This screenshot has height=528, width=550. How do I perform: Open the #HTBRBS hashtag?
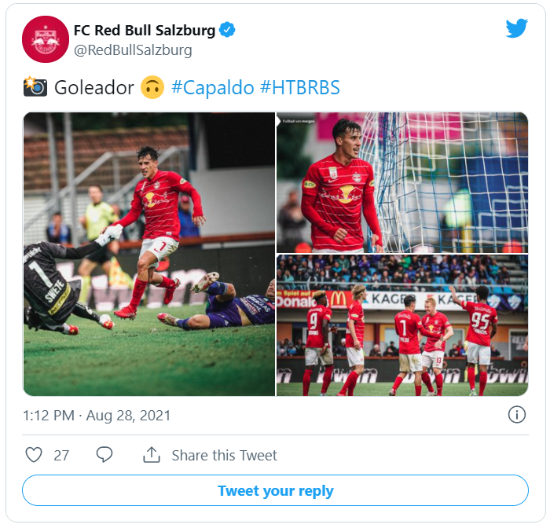point(300,87)
